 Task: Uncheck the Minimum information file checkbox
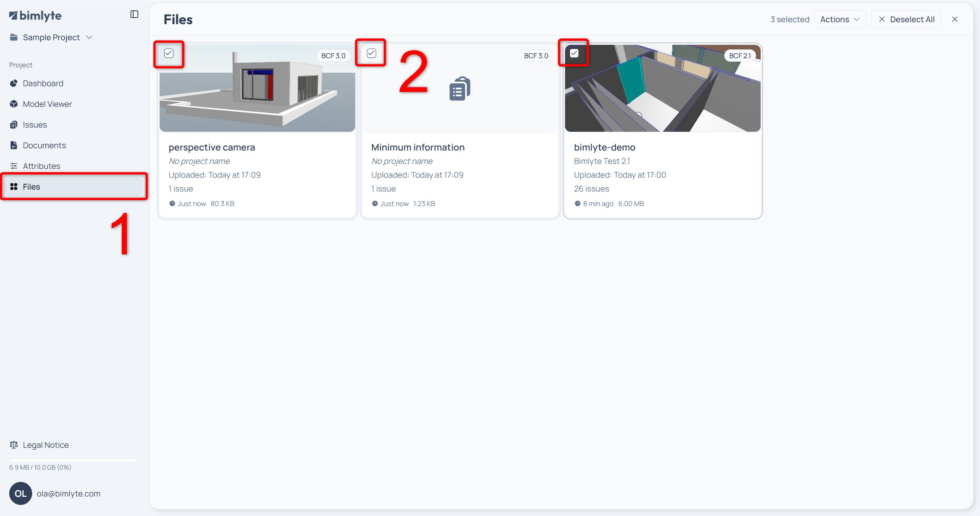point(371,53)
